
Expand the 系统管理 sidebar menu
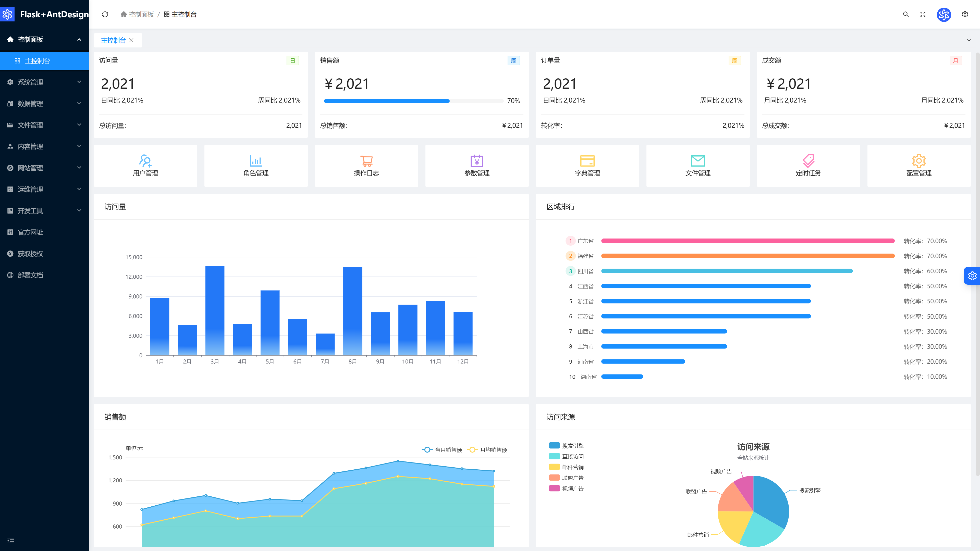[x=44, y=82]
